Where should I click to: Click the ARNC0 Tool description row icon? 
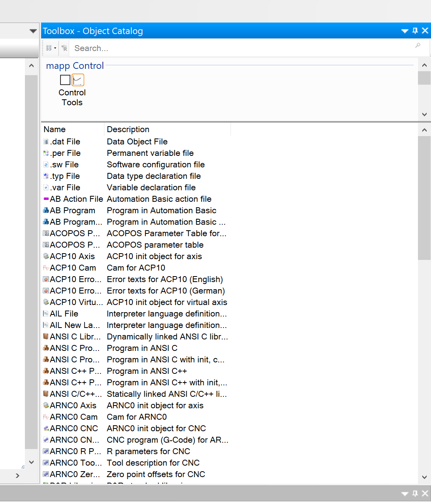46,463
